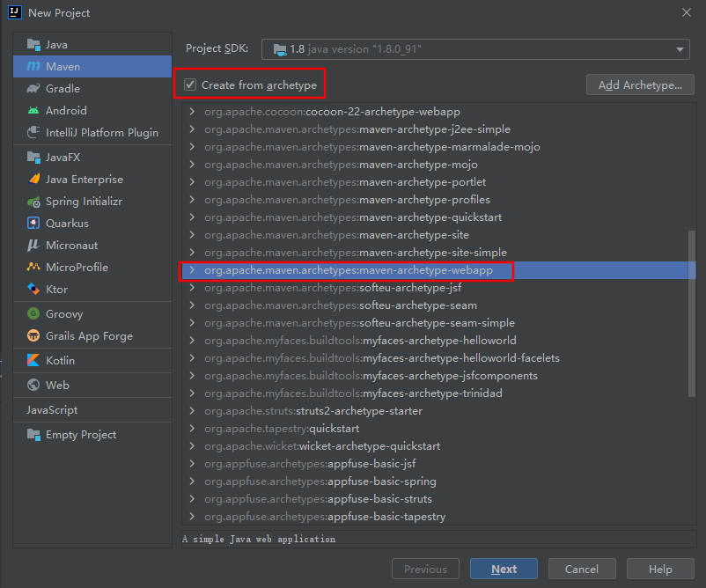Select the Empty Project option

pos(92,435)
